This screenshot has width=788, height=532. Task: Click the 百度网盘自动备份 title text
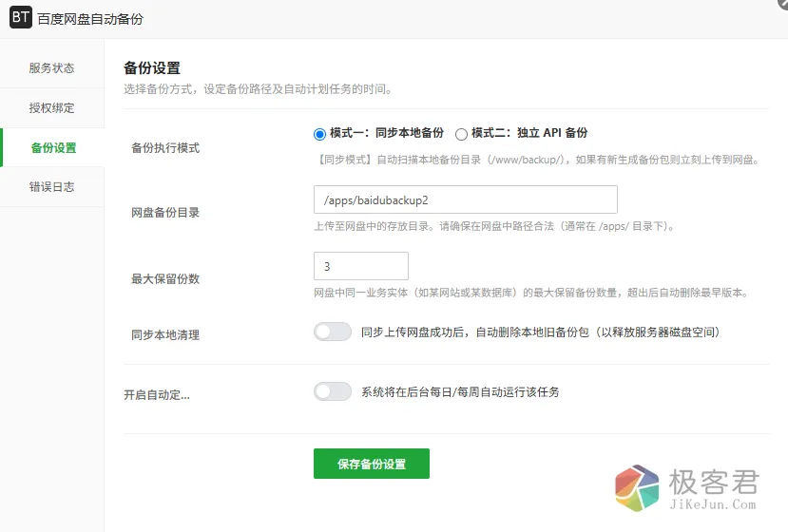tap(90, 19)
